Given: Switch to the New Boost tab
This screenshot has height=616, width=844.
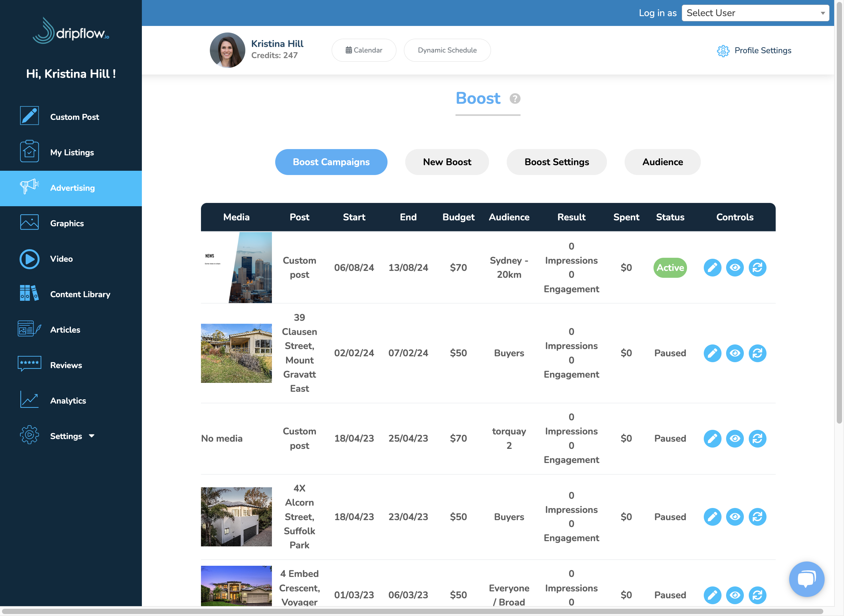Looking at the screenshot, I should (x=447, y=162).
